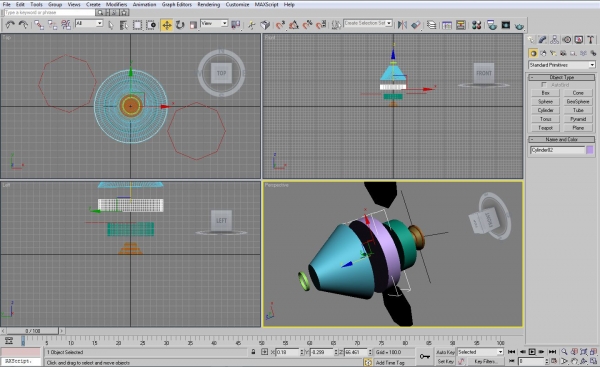Collapse the Name and Color rollout
The width and height of the screenshot is (600, 367).
pyautogui.click(x=562, y=139)
